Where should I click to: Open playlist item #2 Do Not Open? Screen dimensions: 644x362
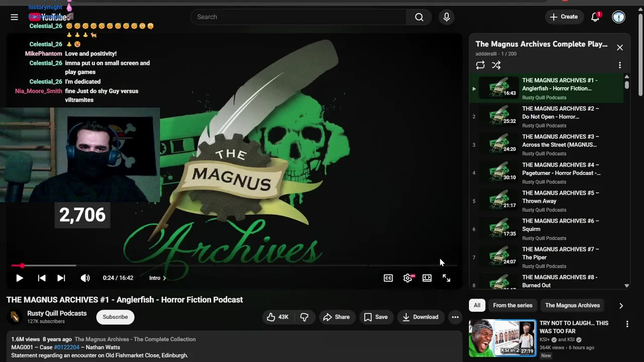[546, 117]
